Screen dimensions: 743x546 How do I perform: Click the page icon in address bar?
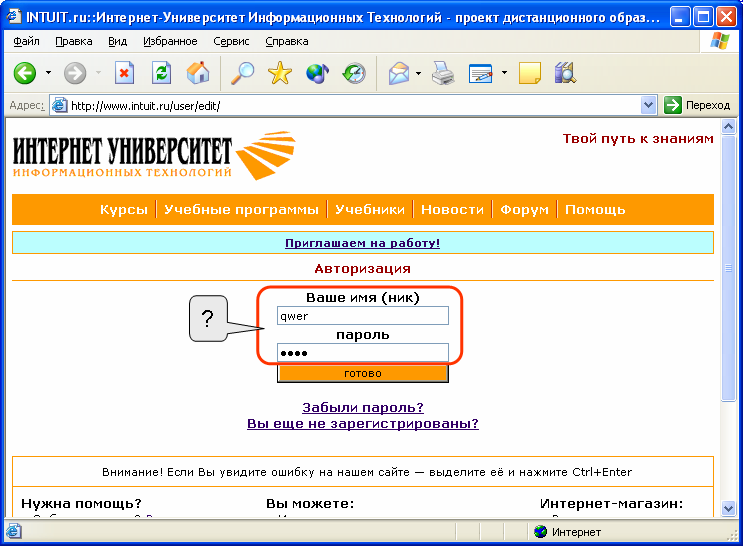pos(59,105)
